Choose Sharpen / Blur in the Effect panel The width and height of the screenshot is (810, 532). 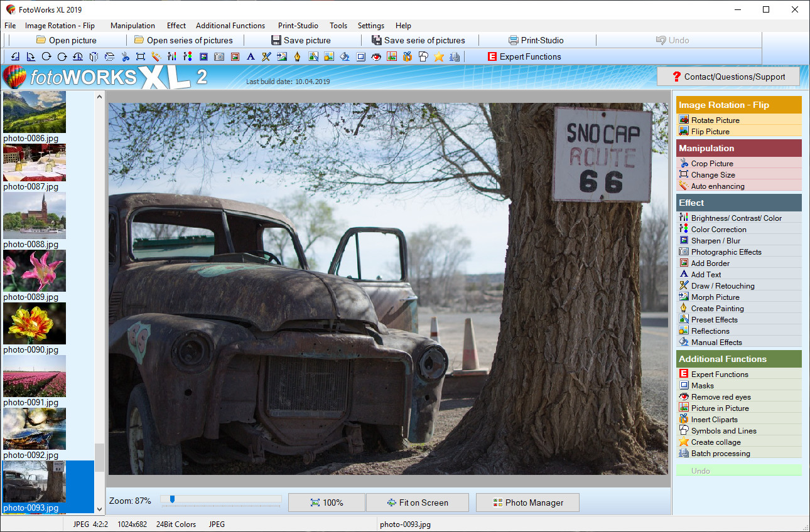click(x=716, y=241)
